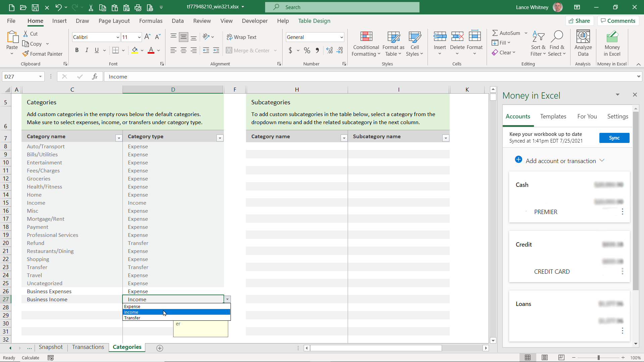644x362 pixels.
Task: Click the Undo arrow icon
Action: (58, 7)
